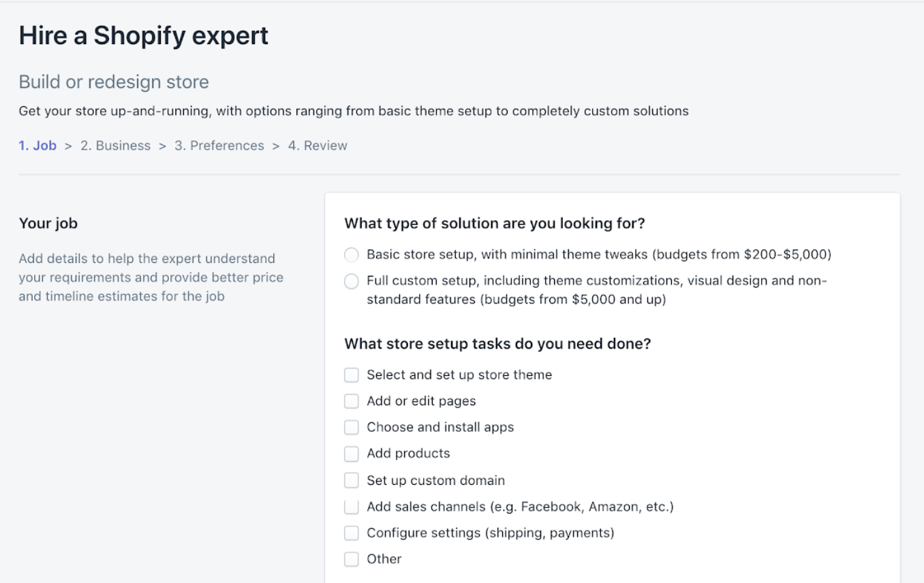924x583 pixels.
Task: Enable the Add sales channels checkbox
Action: [x=351, y=507]
